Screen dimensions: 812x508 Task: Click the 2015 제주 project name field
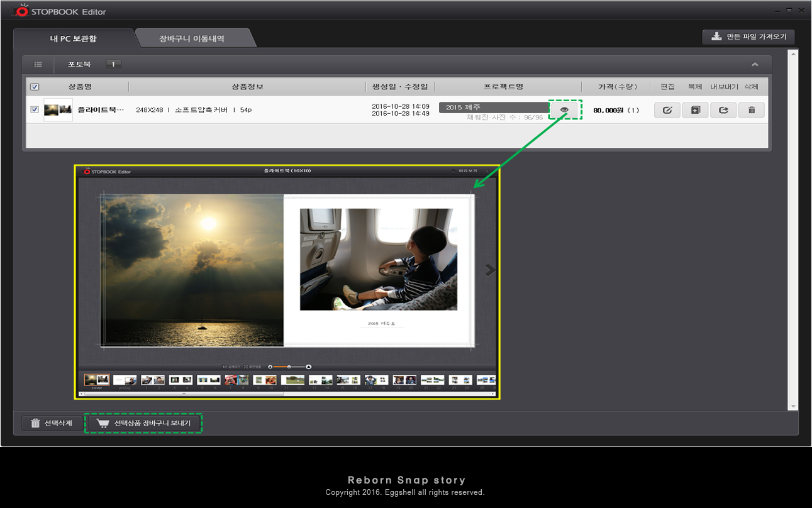[494, 108]
